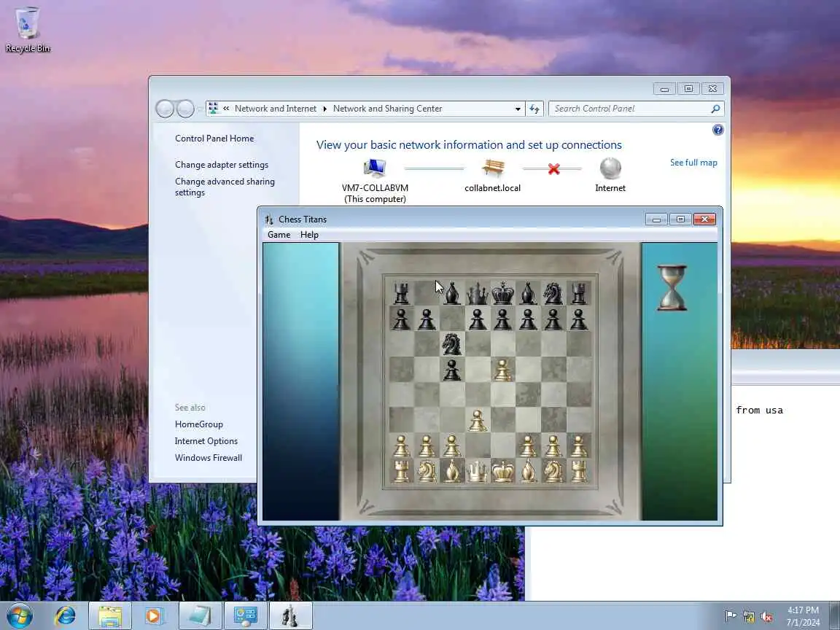Select the black knight on g8

point(553,293)
